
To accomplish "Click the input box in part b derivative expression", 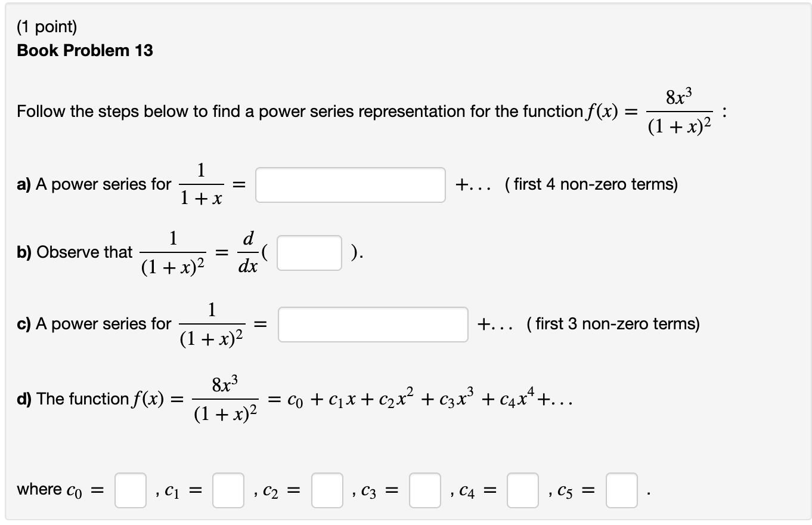I will tap(309, 253).
